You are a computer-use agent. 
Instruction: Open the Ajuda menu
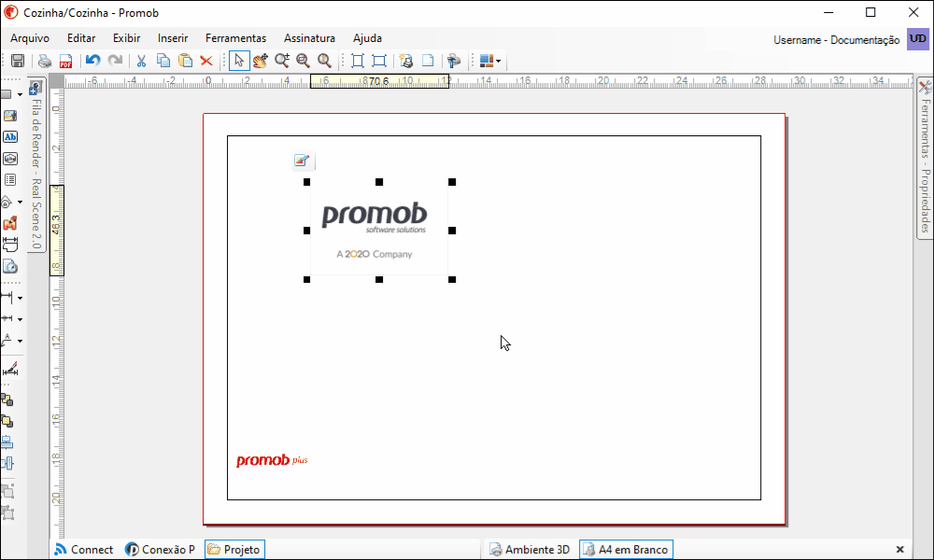[367, 38]
